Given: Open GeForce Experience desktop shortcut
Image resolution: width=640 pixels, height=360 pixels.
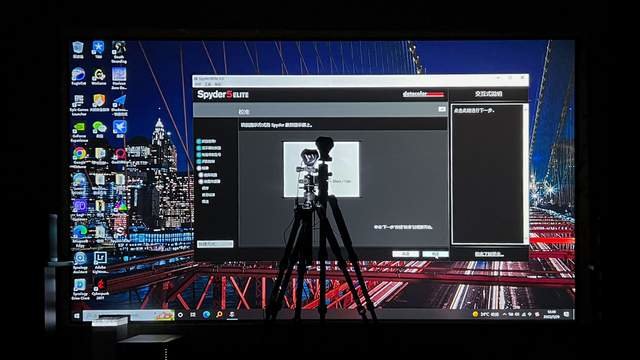Looking at the screenshot, I should click(79, 132).
